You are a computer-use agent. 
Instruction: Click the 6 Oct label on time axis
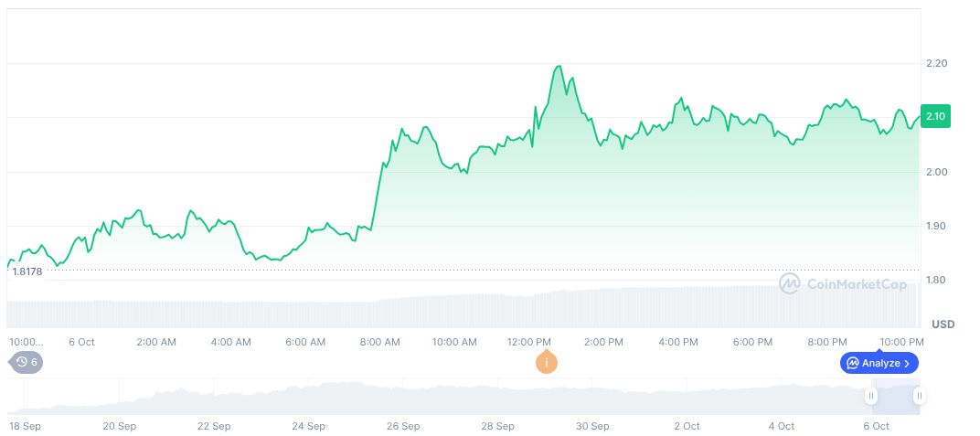pos(81,342)
